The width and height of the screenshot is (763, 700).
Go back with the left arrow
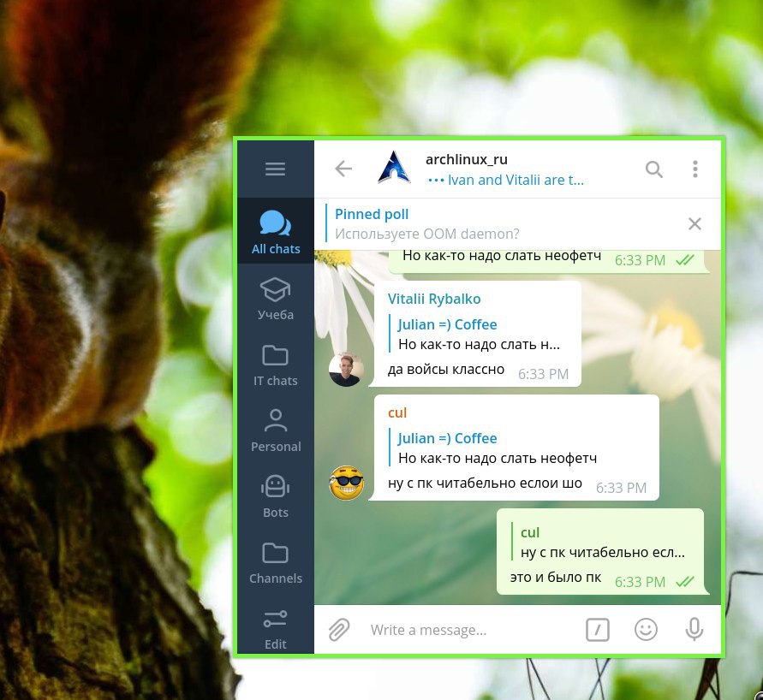tap(343, 169)
